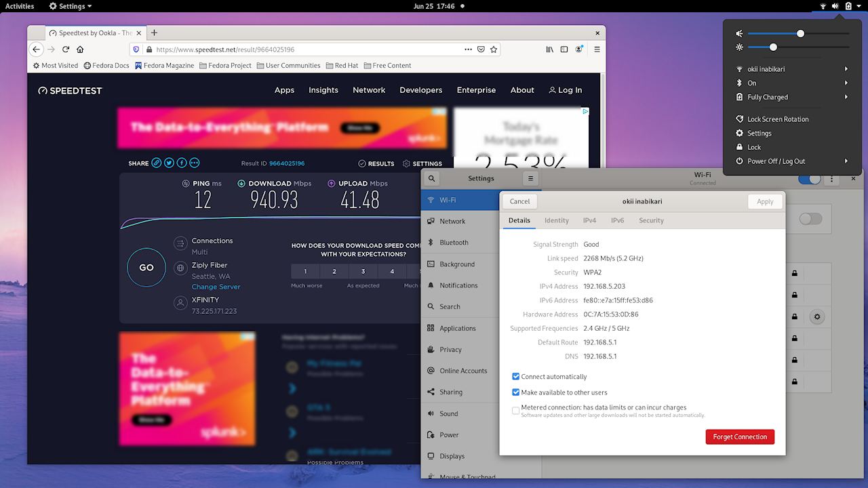Screen dimensions: 868x488
Task: Open the Fedora Project bookmarks folder
Action: pyautogui.click(x=225, y=66)
